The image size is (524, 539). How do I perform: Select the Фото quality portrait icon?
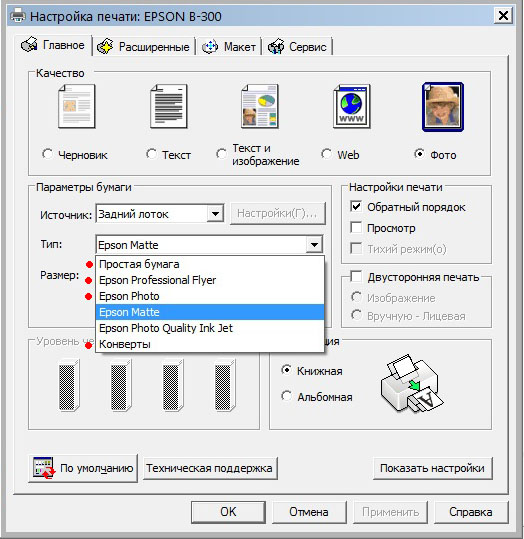coord(443,107)
